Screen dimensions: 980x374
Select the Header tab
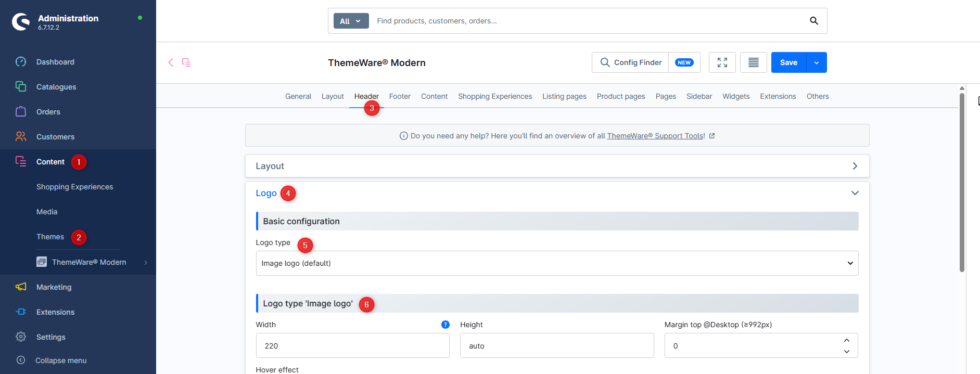point(366,96)
